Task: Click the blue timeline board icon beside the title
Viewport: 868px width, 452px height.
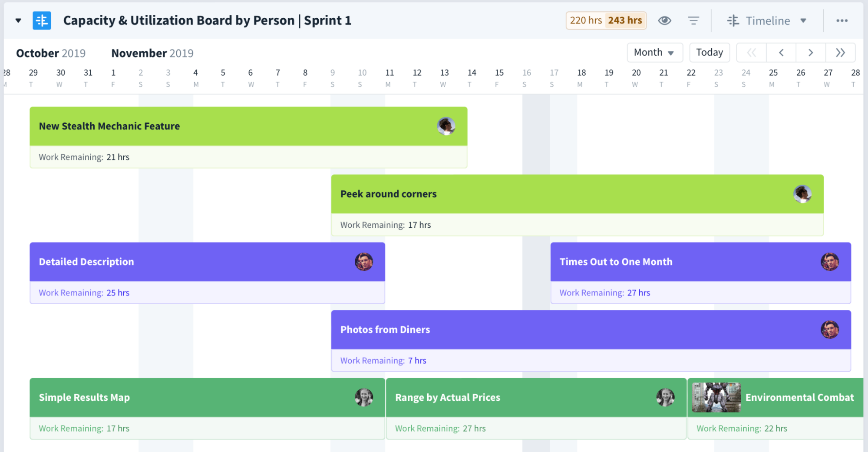Action: [x=41, y=20]
